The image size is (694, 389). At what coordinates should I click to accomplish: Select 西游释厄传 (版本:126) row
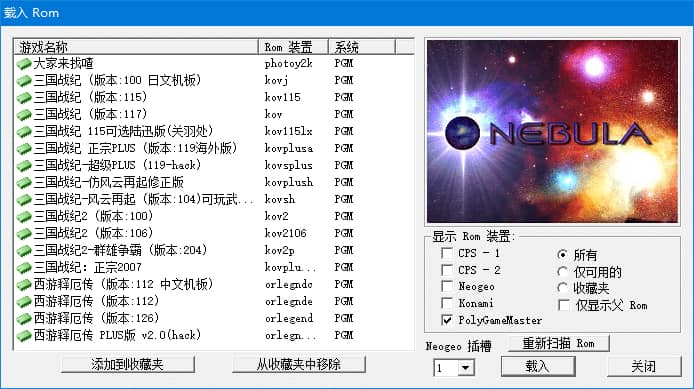[x=96, y=318]
